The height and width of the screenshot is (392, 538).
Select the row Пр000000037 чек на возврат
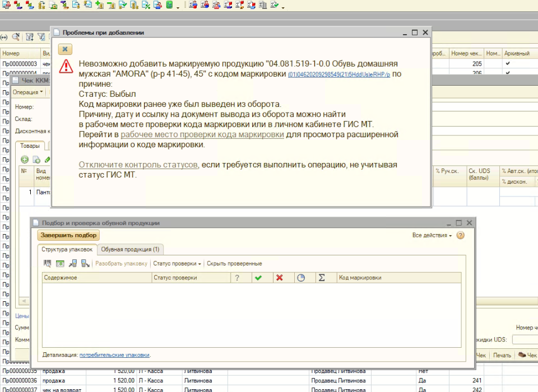269,389
